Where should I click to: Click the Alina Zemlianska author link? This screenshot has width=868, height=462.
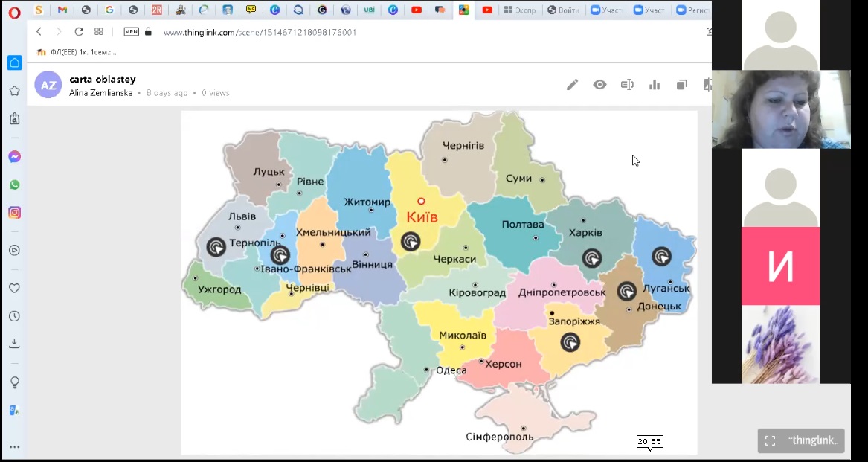tap(101, 93)
